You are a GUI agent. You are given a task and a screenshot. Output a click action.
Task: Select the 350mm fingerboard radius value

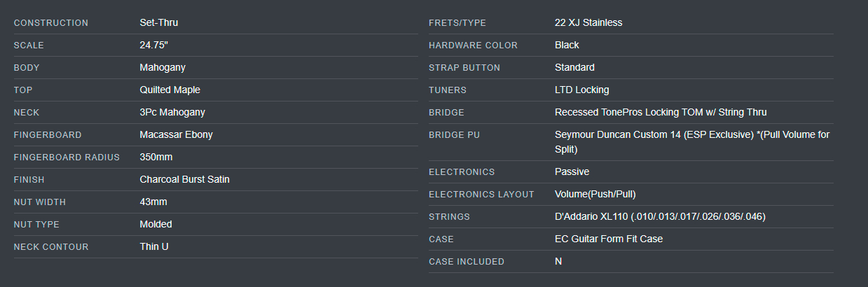coord(156,157)
